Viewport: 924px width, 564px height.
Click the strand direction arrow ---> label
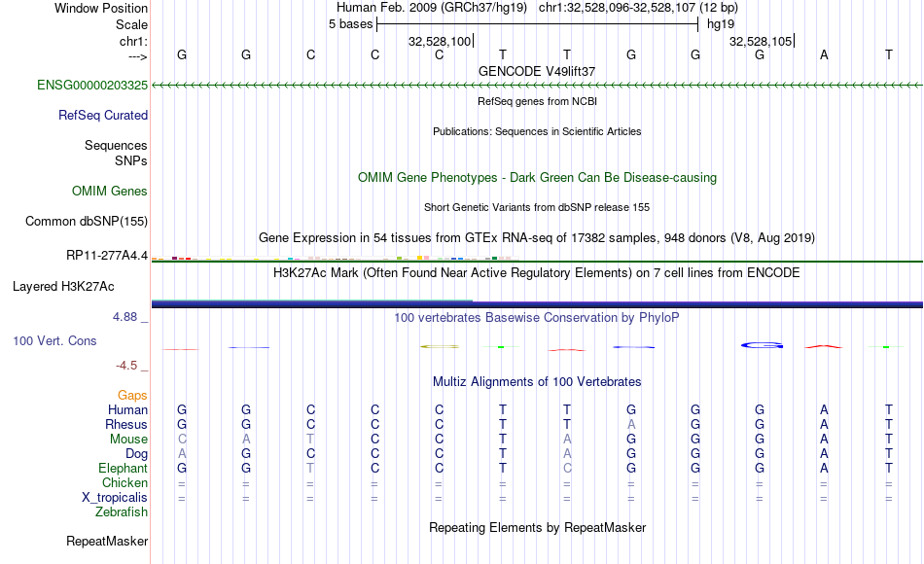click(138, 57)
